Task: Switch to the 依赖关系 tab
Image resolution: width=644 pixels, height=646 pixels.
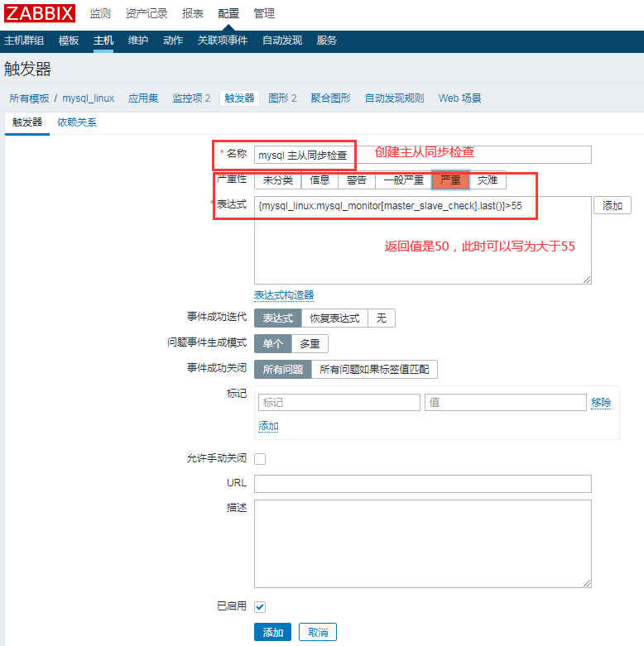Action: pos(77,122)
